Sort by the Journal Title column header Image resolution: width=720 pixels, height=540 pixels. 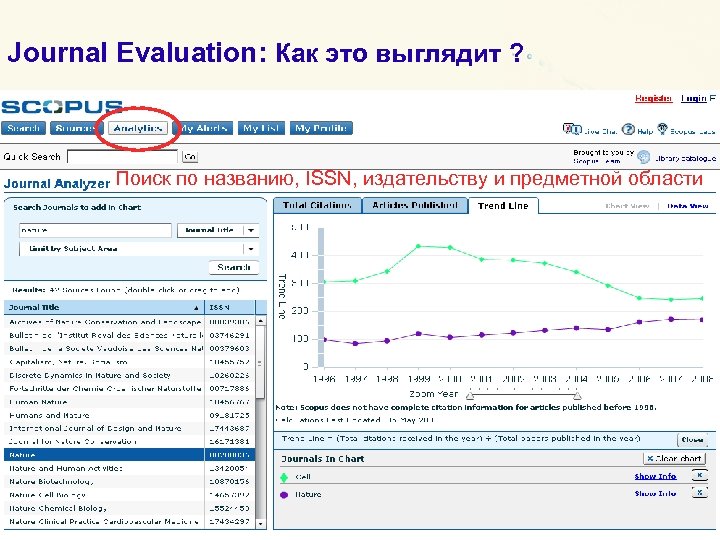(104, 307)
